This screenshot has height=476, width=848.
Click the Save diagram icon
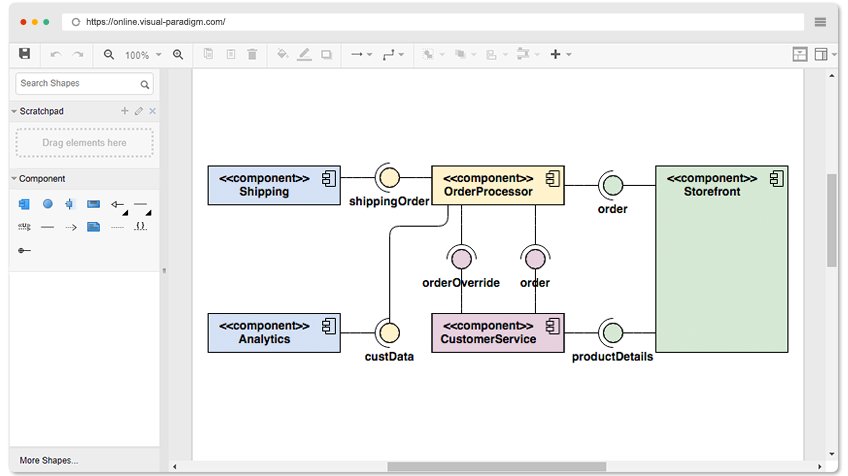coord(24,54)
